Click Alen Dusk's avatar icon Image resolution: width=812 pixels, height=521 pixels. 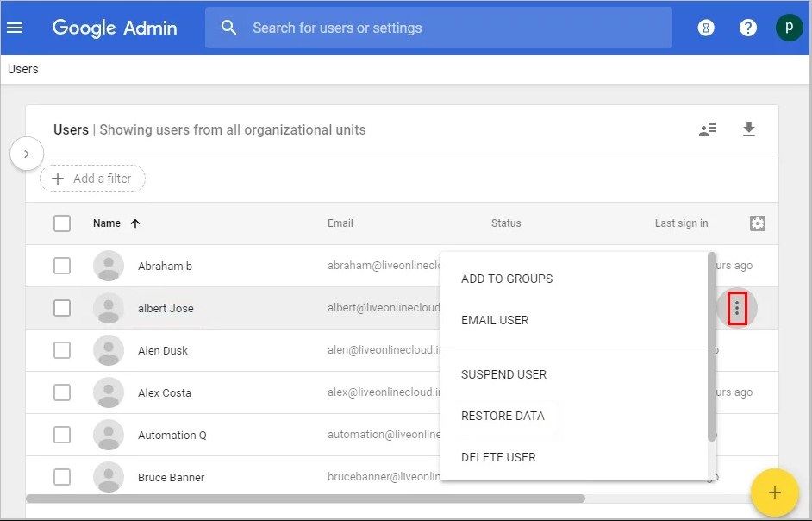[x=109, y=350]
